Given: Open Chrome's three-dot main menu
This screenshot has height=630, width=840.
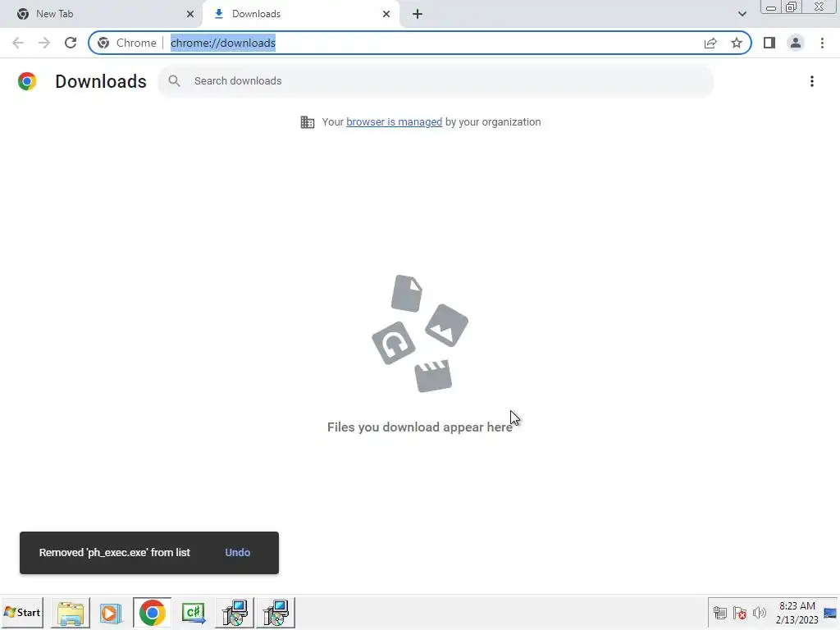Looking at the screenshot, I should (822, 43).
